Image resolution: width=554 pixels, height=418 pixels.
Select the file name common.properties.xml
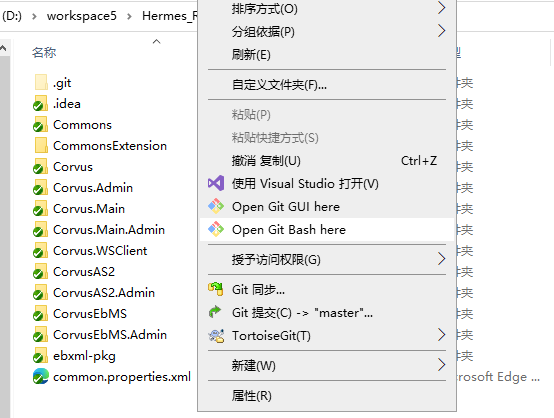click(122, 377)
